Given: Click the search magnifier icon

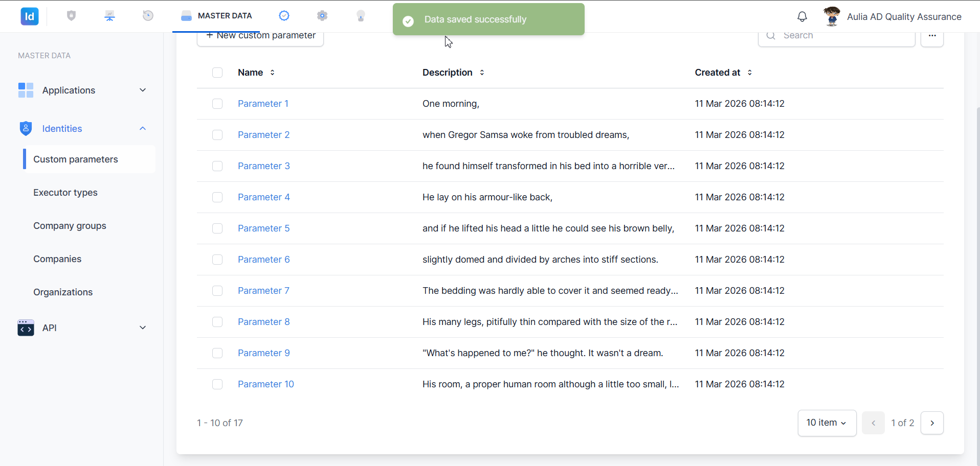Looking at the screenshot, I should pyautogui.click(x=771, y=36).
